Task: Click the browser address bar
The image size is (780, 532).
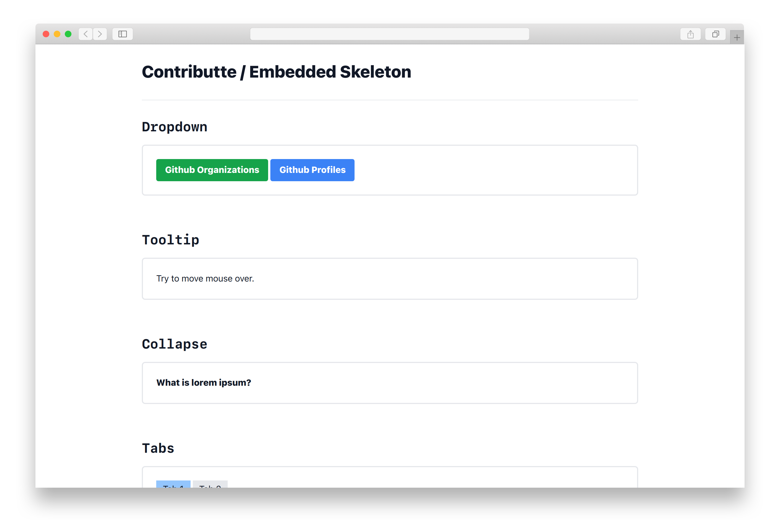Action: [x=389, y=34]
